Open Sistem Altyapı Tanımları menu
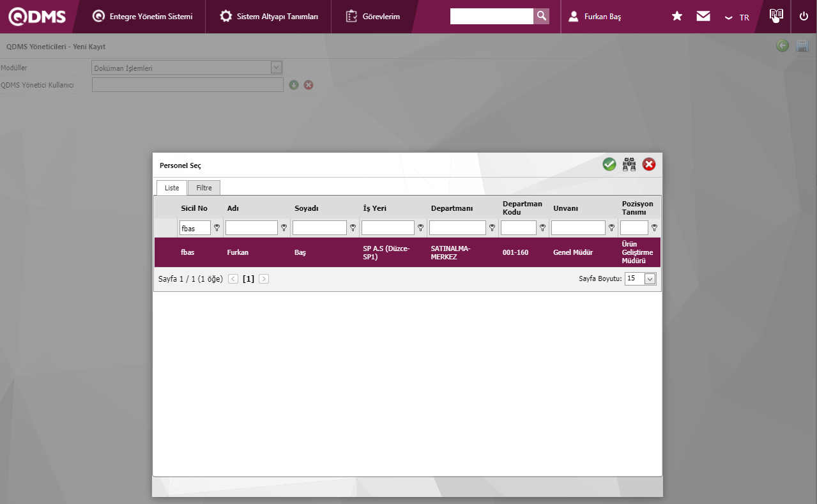 click(268, 17)
